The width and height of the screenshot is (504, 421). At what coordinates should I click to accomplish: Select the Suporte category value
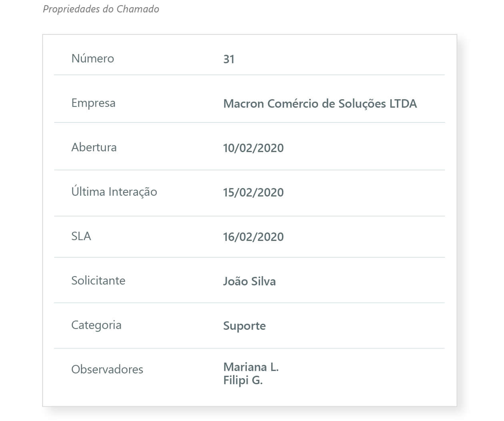pyautogui.click(x=244, y=326)
